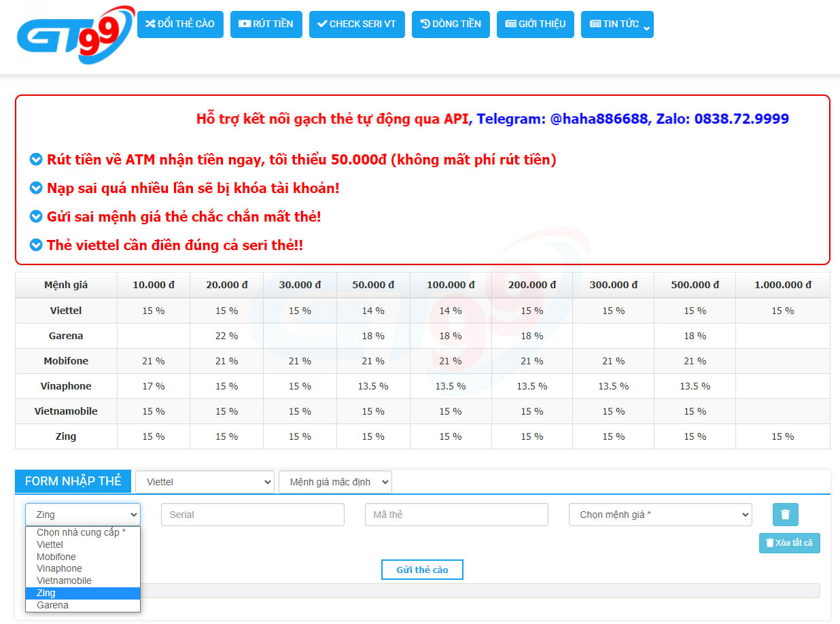Screen dimensions: 840x624
Task: Click the trash icon beside the denomination dropdown
Action: 786,515
